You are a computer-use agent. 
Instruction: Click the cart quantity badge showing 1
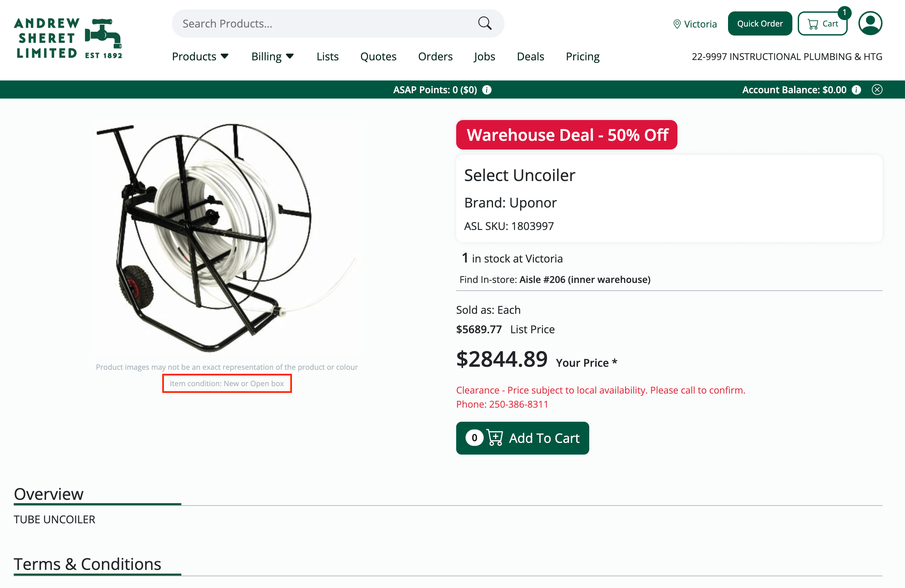coord(844,12)
